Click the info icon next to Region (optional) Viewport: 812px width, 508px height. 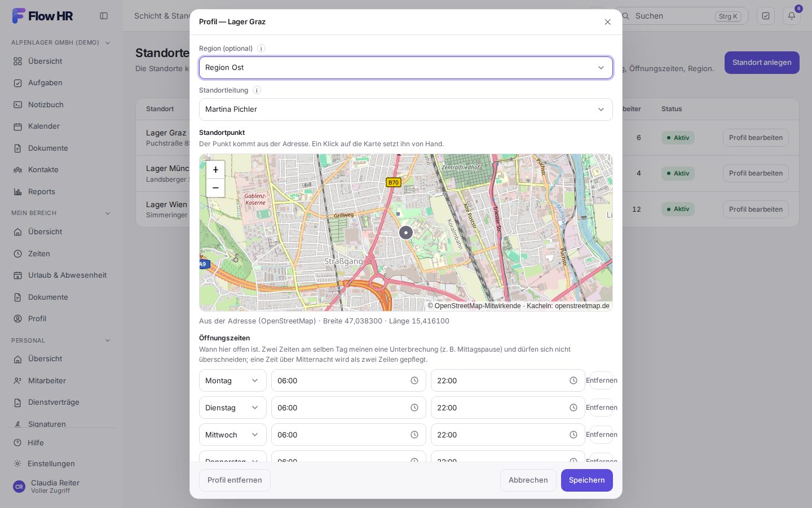tap(261, 49)
